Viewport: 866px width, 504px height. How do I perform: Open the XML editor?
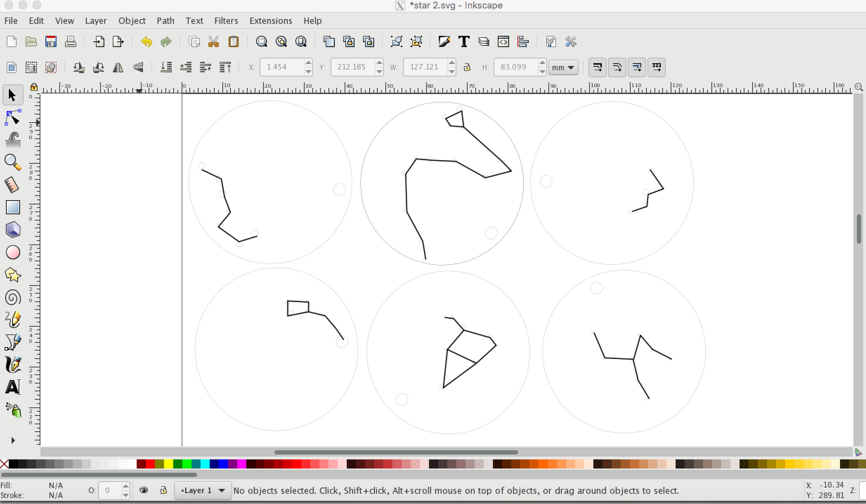point(503,41)
